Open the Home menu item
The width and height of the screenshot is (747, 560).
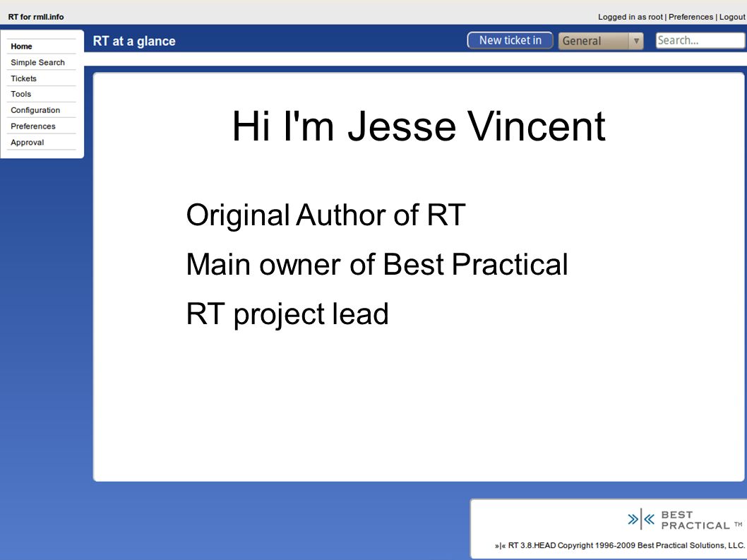pyautogui.click(x=21, y=46)
